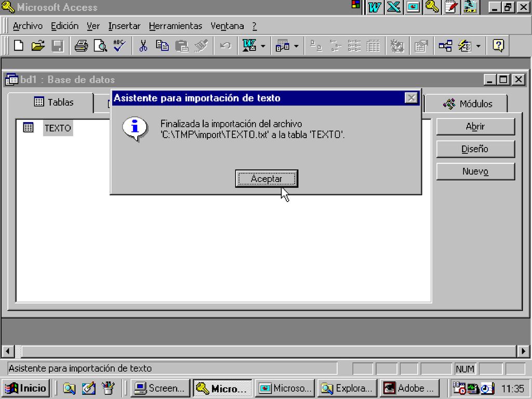Click the Undo arrow icon
Viewport: 532px width, 399px height.
225,46
